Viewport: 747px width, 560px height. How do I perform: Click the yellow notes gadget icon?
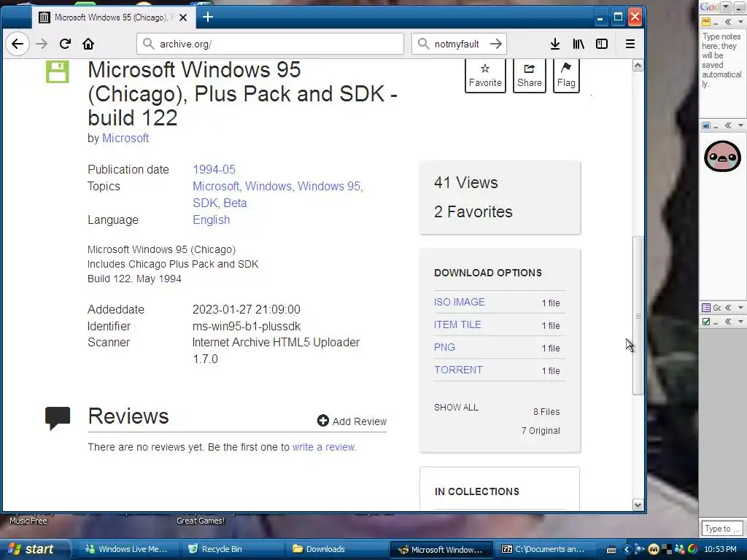(x=706, y=22)
